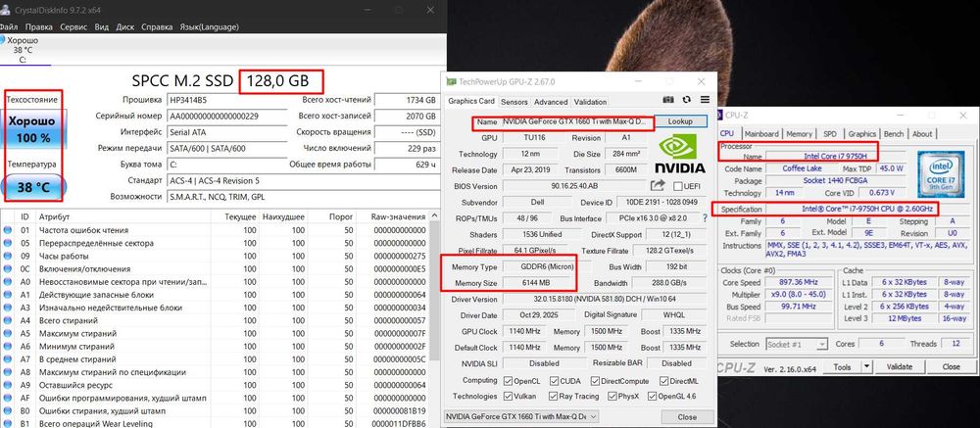The image size is (980, 428).
Task: Click the status icon for attribute A9
Action: 8,385
